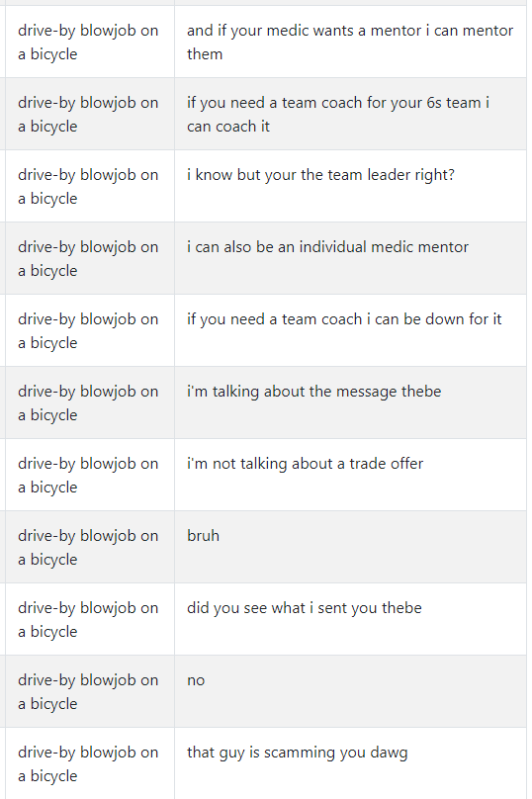Select message 'i'm talking about the message thebe'
The width and height of the screenshot is (532, 799).
coord(313,392)
